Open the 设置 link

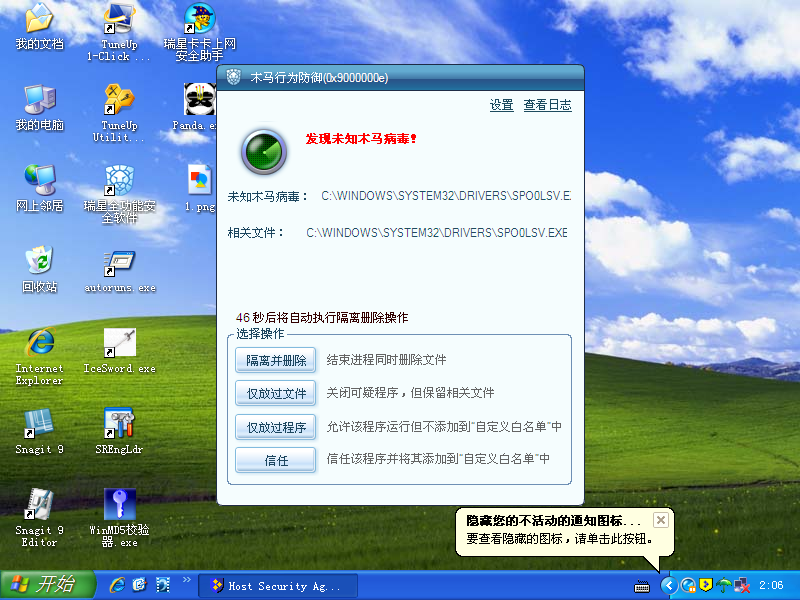click(502, 105)
